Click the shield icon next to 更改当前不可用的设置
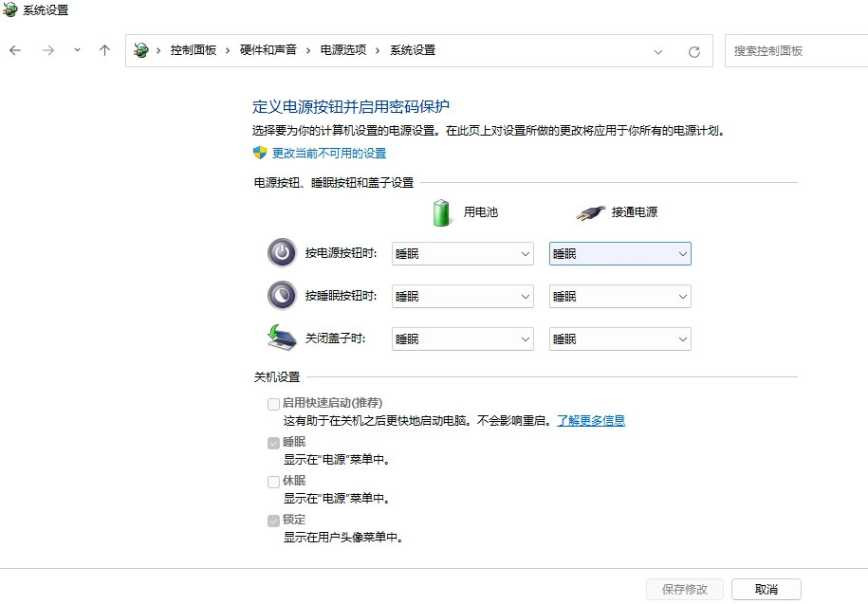The width and height of the screenshot is (868, 604). (260, 154)
